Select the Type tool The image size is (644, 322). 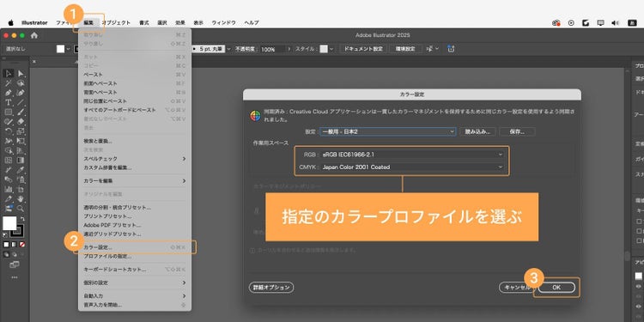(x=9, y=102)
